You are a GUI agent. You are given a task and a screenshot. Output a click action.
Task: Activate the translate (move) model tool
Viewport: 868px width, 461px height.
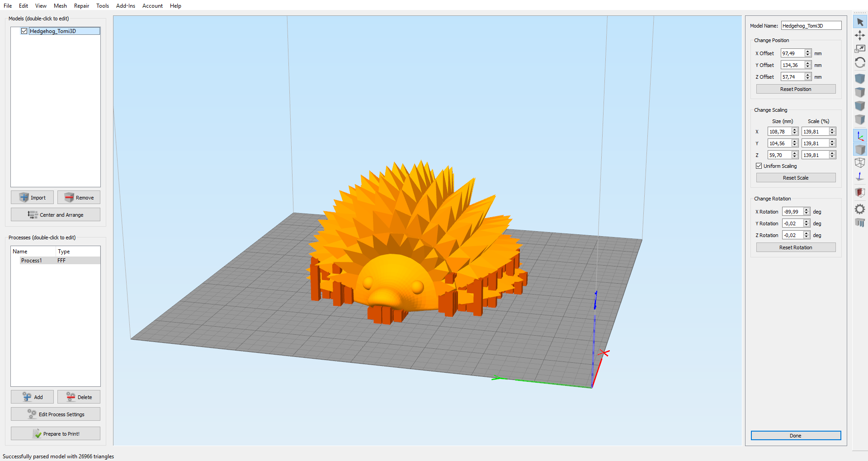click(860, 35)
